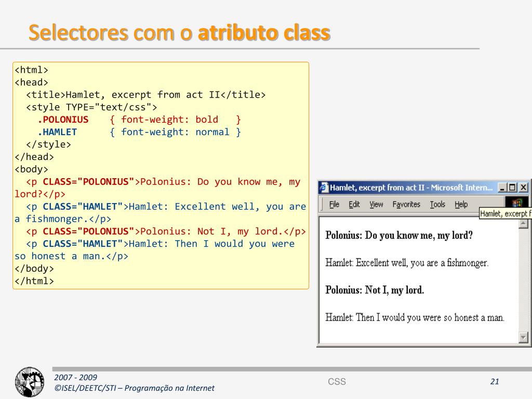This screenshot has height=399, width=532.
Task: Click the '</html>' closing tag line
Action: click(34, 281)
